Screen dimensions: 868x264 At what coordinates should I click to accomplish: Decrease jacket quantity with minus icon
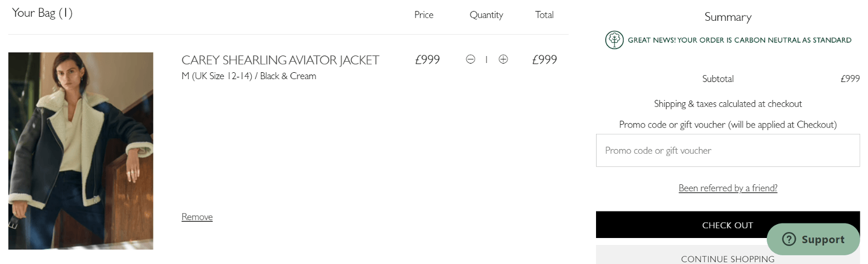[470, 59]
